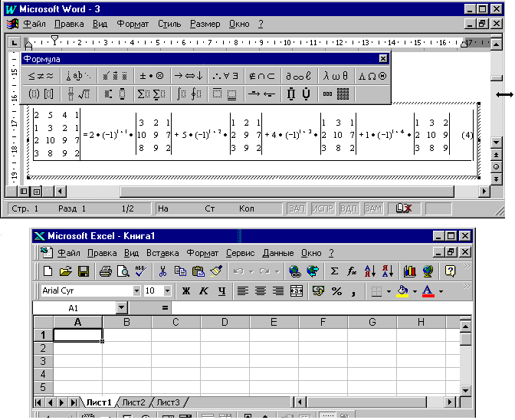Toggle ИСПР indicator in Word status bar
The height and width of the screenshot is (420, 515).
(x=323, y=209)
